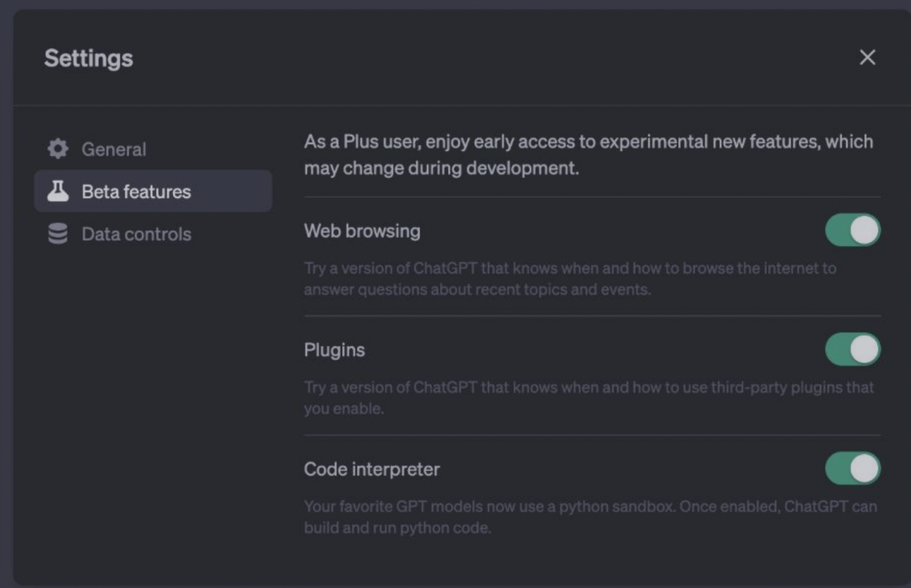Image resolution: width=911 pixels, height=588 pixels.
Task: Click the Web browsing heading text
Action: pyautogui.click(x=362, y=230)
